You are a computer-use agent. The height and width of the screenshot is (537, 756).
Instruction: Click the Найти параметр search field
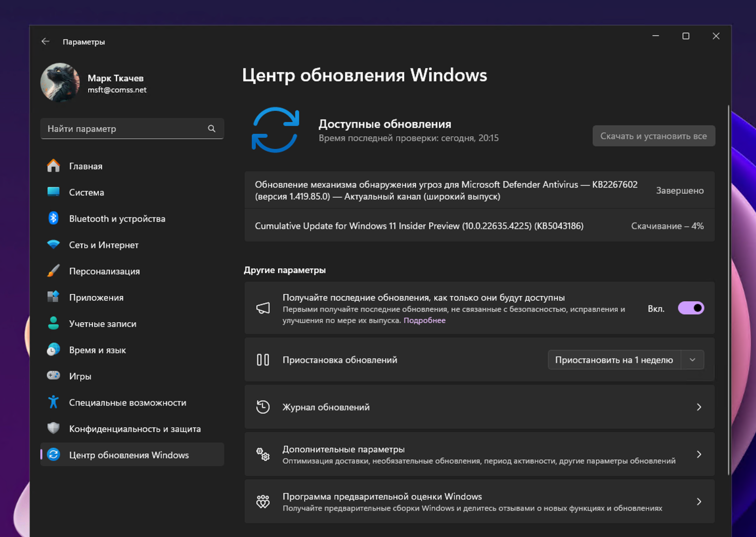[x=123, y=129]
